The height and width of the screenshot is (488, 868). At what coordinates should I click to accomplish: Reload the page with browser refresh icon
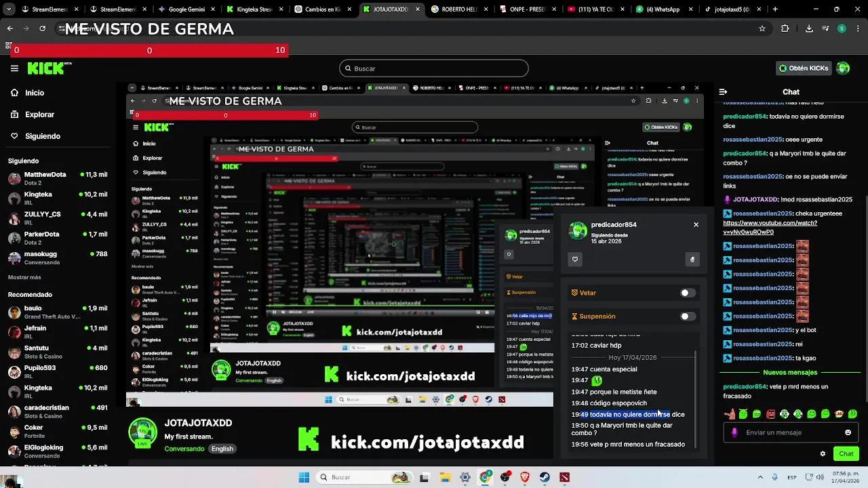tap(43, 28)
